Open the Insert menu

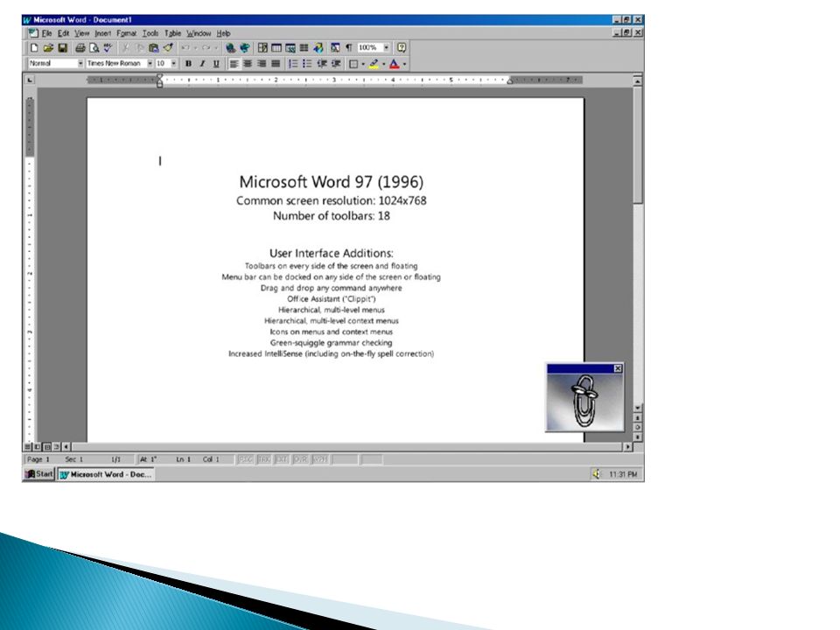pyautogui.click(x=103, y=33)
